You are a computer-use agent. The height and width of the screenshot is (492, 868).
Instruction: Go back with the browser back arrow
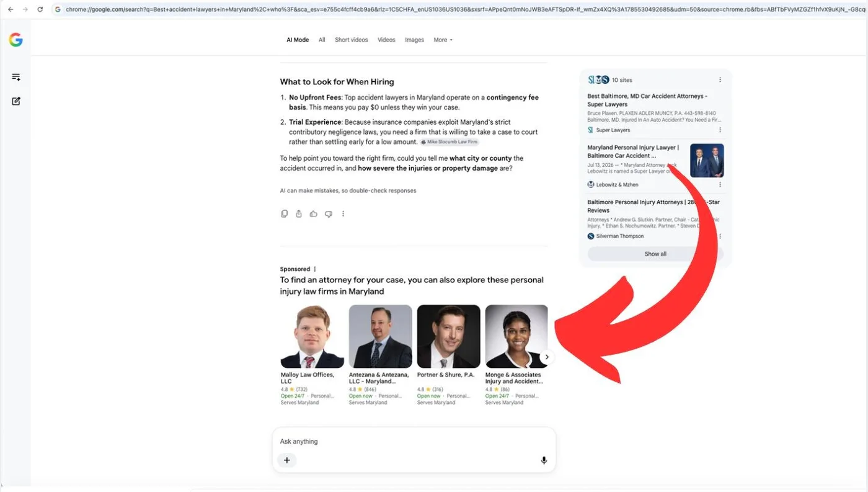10,9
